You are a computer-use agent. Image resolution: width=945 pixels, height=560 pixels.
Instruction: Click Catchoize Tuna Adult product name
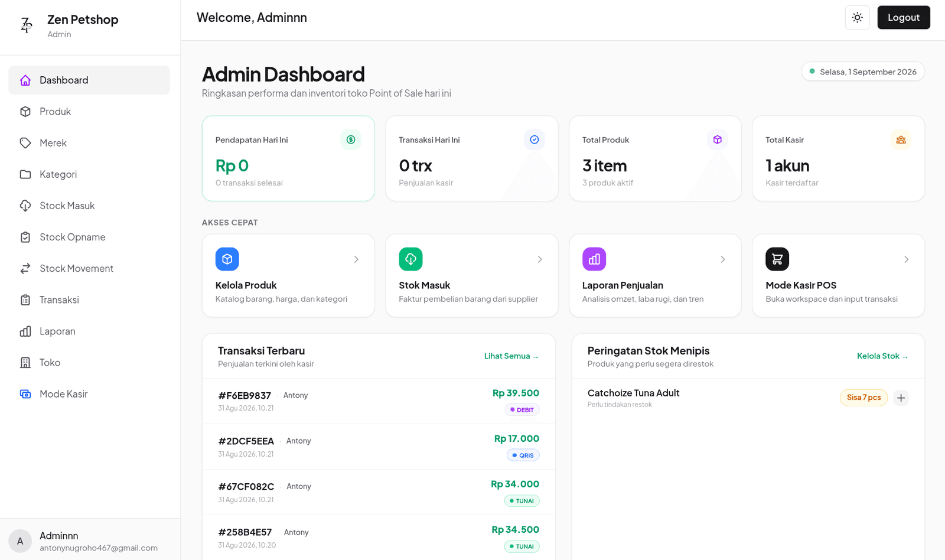point(633,393)
